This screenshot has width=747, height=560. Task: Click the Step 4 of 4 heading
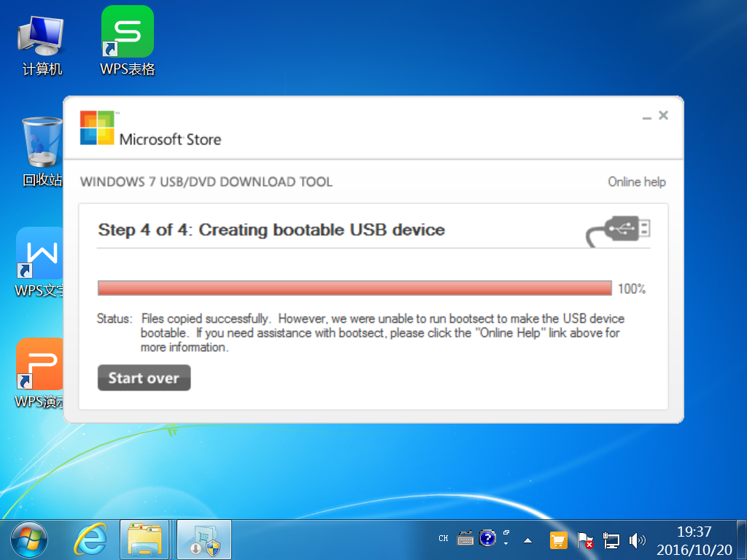point(271,230)
